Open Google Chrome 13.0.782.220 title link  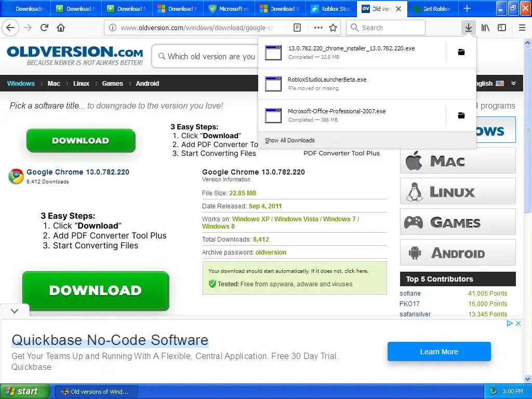78,172
